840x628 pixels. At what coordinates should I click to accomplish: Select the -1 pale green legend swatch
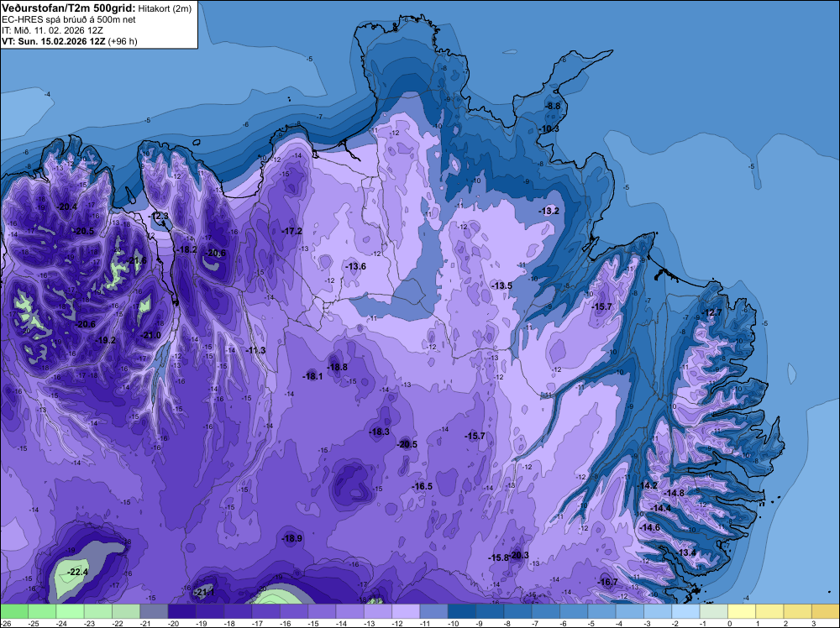point(713,611)
